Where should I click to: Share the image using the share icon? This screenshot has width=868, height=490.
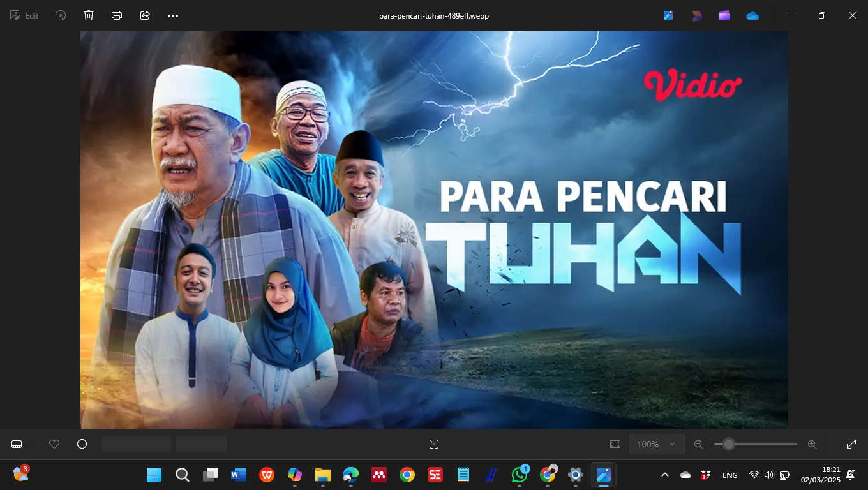145,15
